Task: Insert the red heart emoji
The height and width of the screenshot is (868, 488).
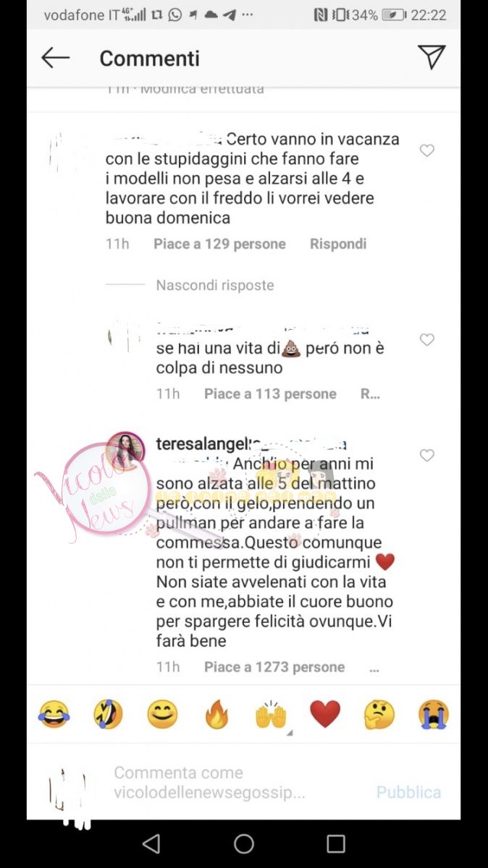Action: (325, 715)
